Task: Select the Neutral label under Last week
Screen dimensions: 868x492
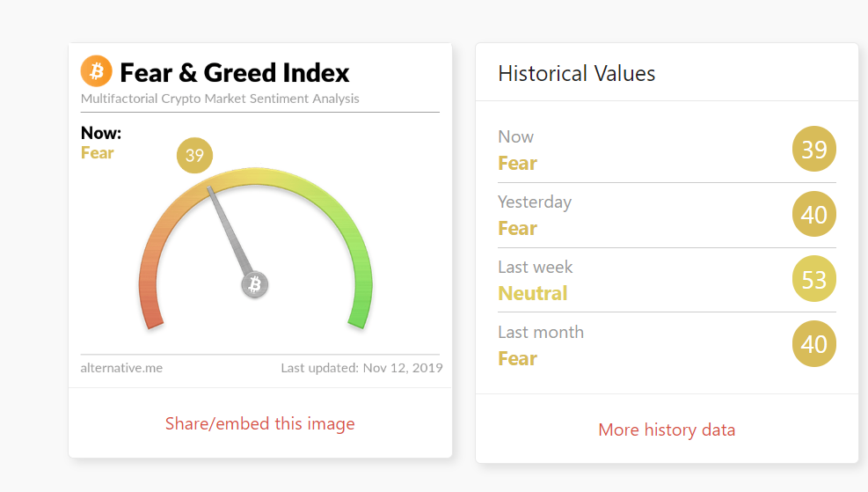Action: pyautogui.click(x=533, y=293)
